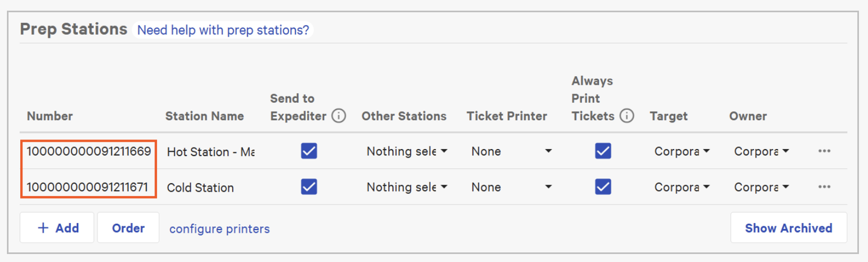This screenshot has width=868, height=262.
Task: Click the Order button
Action: point(128,228)
